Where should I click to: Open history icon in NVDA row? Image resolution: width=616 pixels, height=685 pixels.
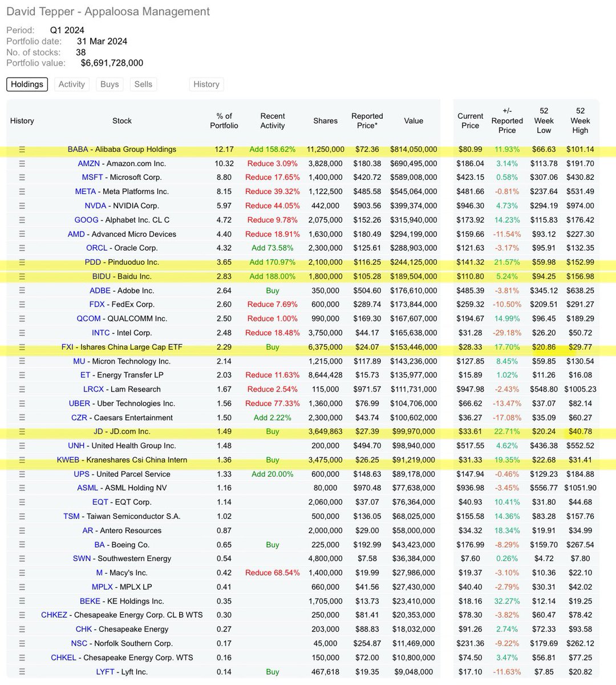[x=22, y=205]
